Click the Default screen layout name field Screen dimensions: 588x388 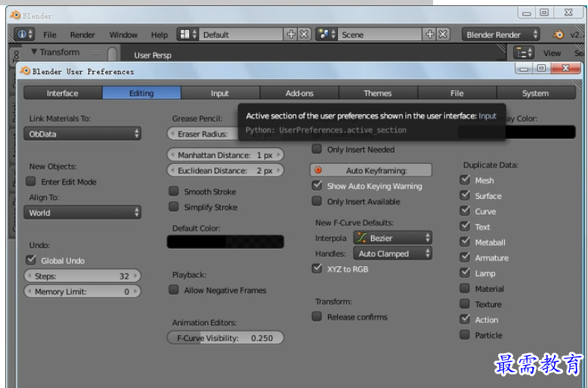241,35
